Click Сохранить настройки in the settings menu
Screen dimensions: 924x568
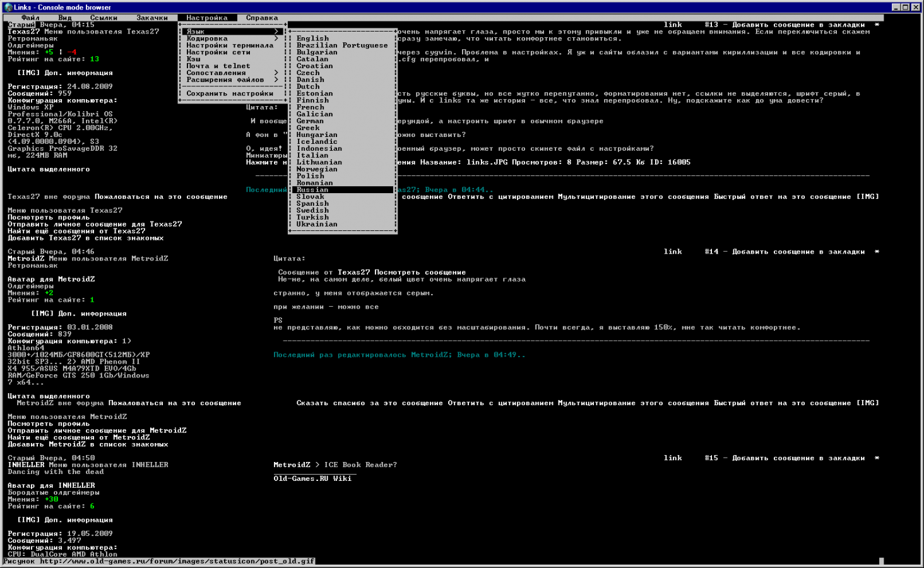230,93
